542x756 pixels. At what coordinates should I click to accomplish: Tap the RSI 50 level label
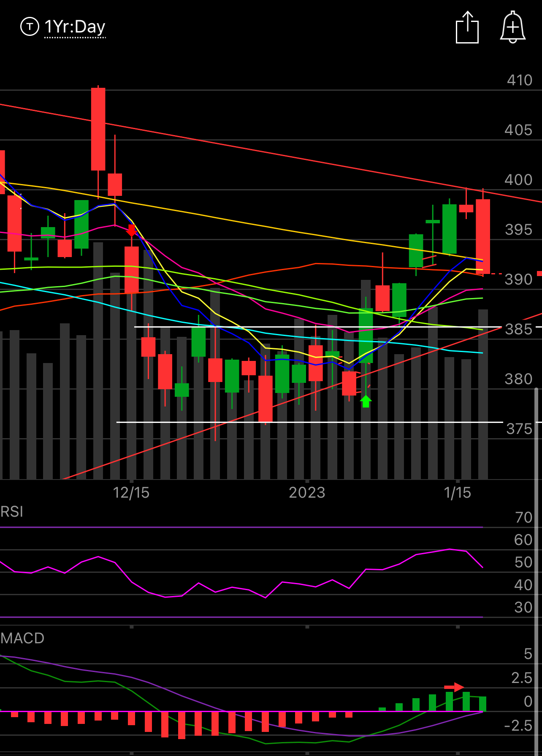(524, 562)
